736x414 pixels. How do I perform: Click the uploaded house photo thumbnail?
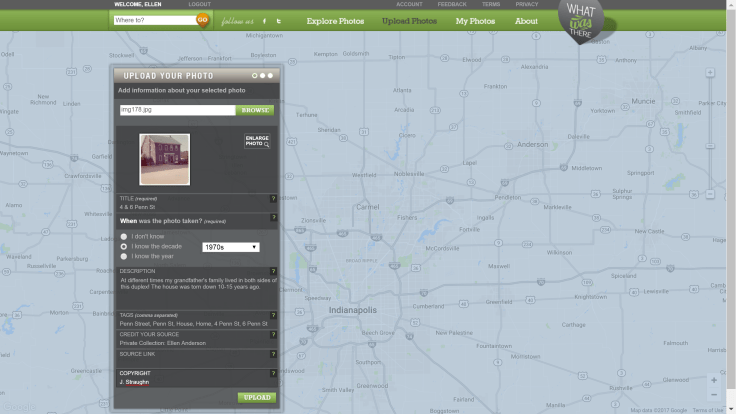point(164,159)
